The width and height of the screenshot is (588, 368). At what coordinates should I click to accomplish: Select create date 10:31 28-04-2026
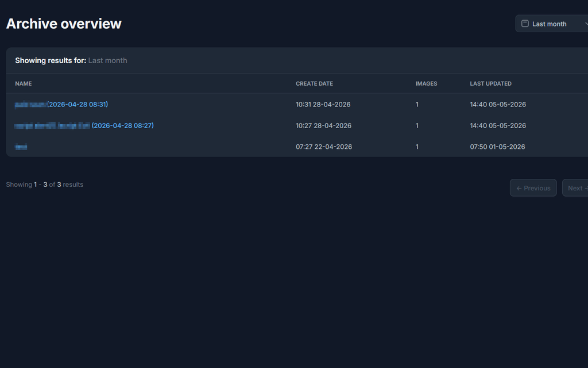pyautogui.click(x=323, y=105)
